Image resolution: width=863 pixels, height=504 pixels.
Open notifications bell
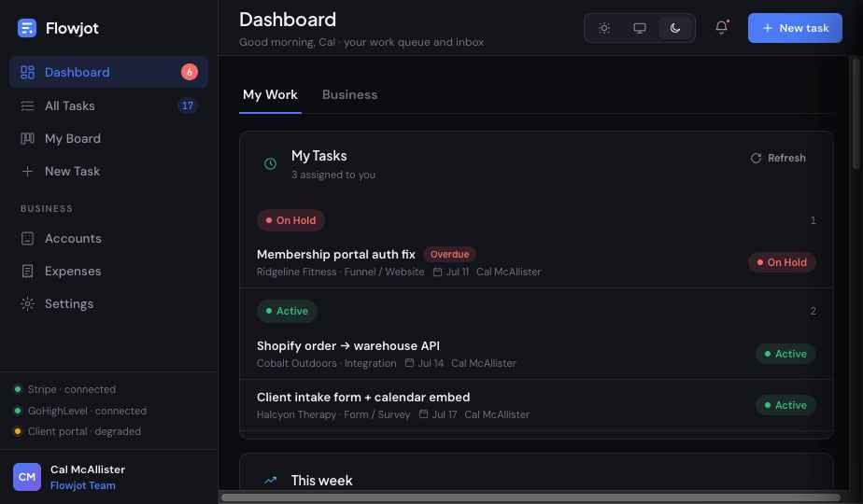click(x=722, y=27)
